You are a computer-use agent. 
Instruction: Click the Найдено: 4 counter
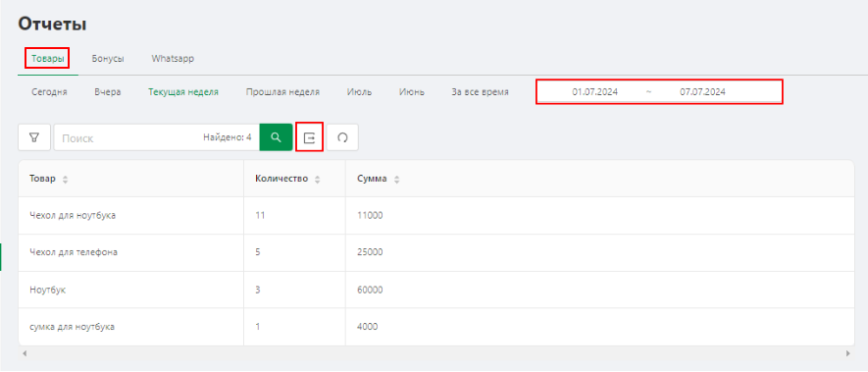(x=227, y=137)
